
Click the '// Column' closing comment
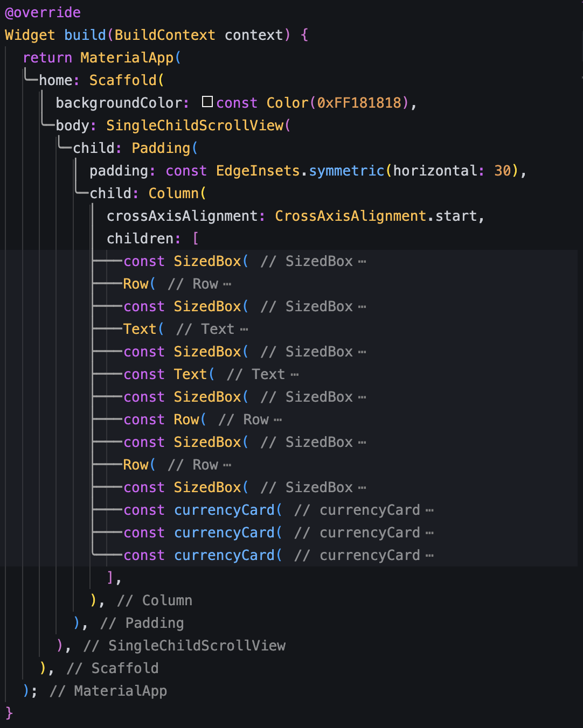coord(155,600)
